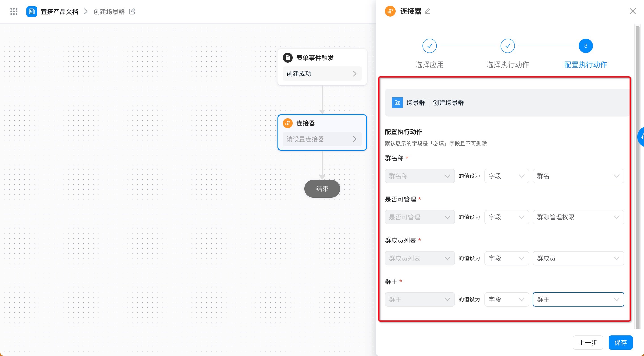Expand 创建成功 trigger setting row
This screenshot has height=356, width=644.
tap(322, 73)
